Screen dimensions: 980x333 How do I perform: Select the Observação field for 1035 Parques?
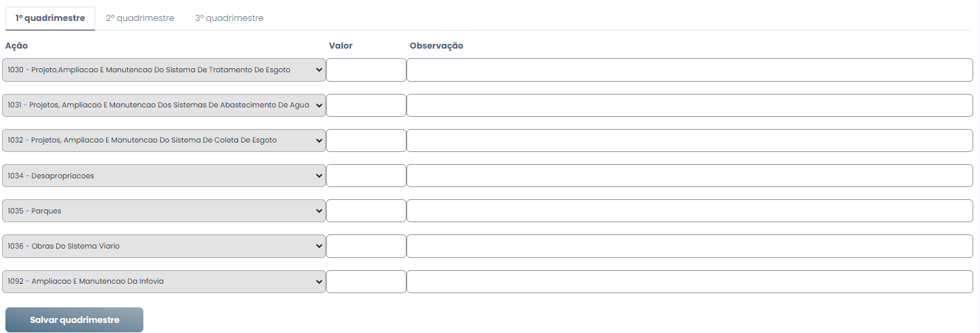click(x=690, y=211)
